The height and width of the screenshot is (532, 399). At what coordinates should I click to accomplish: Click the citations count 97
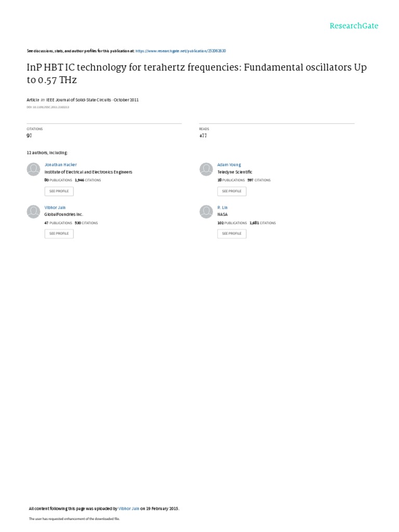click(29, 136)
